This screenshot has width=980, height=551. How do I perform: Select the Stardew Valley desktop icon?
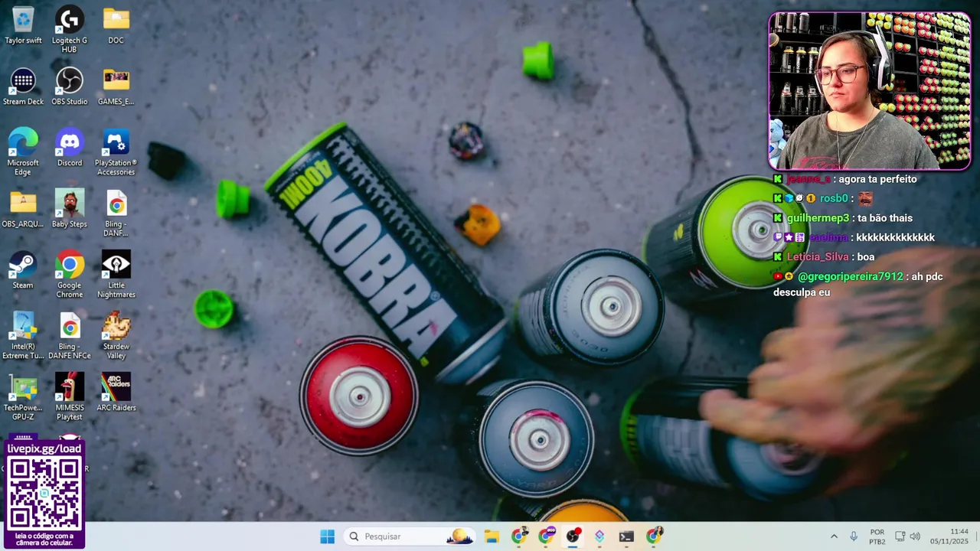[116, 335]
